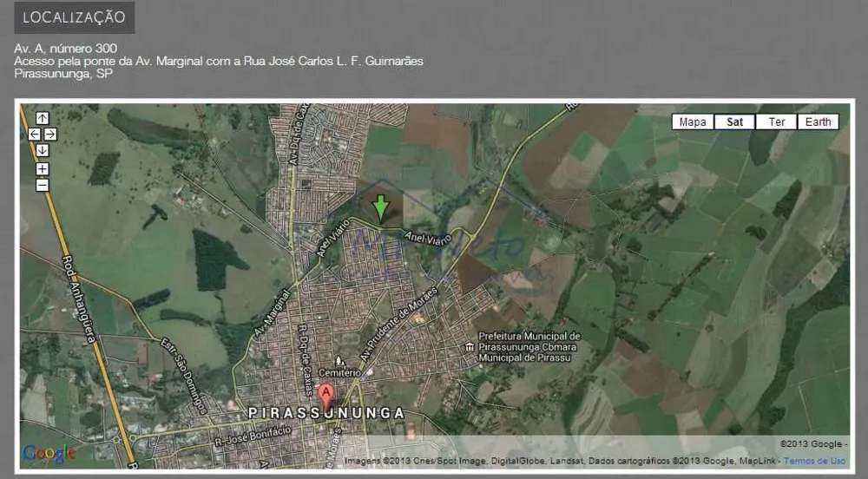Click the PIRASSUNUNGA city label on map

326,413
